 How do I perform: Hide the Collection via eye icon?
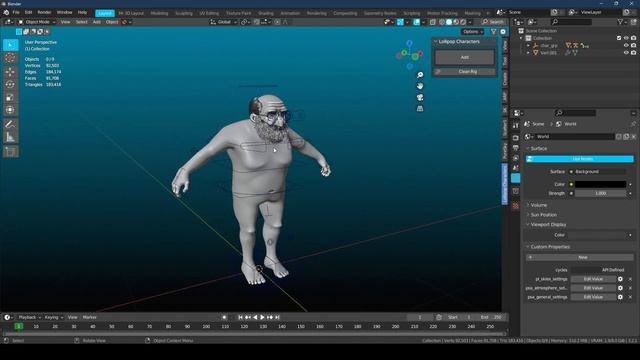626,38
